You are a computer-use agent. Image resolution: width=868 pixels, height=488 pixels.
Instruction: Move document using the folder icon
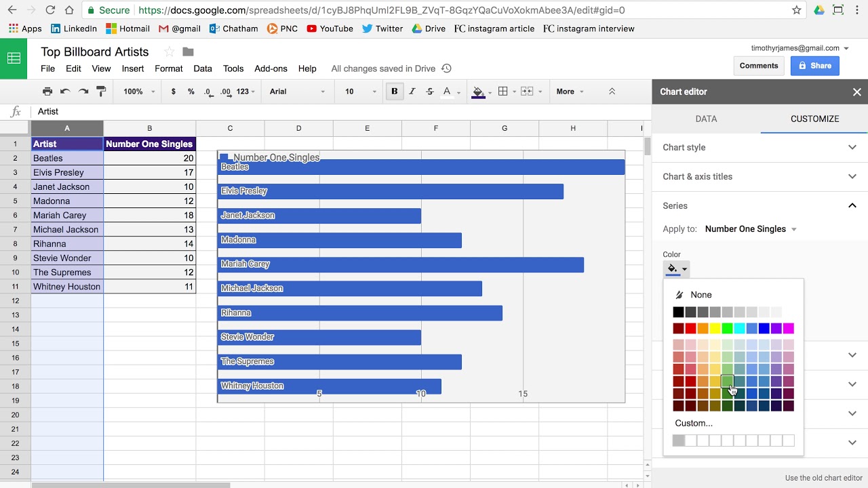(x=189, y=52)
